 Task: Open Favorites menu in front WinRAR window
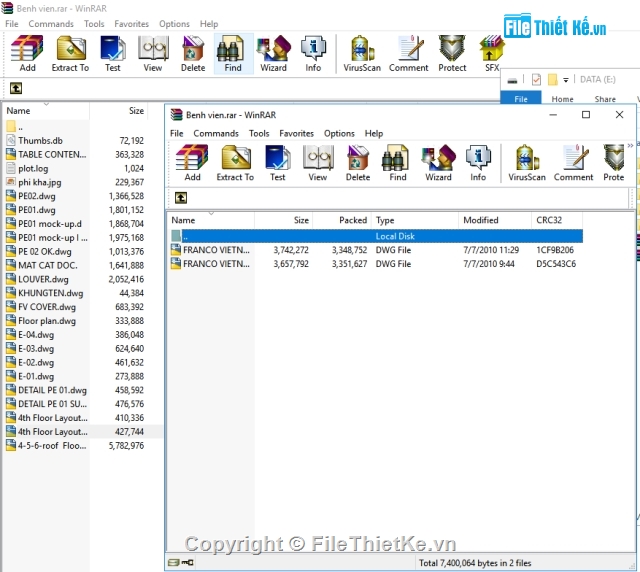[x=296, y=134]
